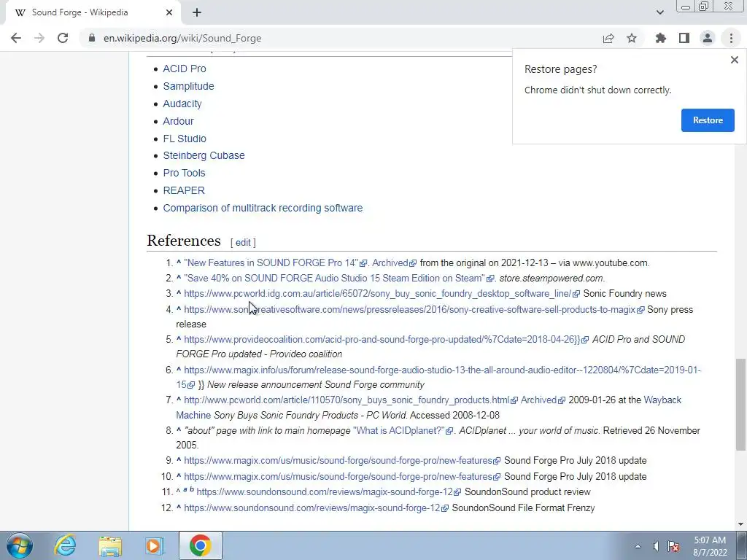Screen dimensions: 747x560
Task: Open the Chrome side panel icon
Action: [x=684, y=38]
